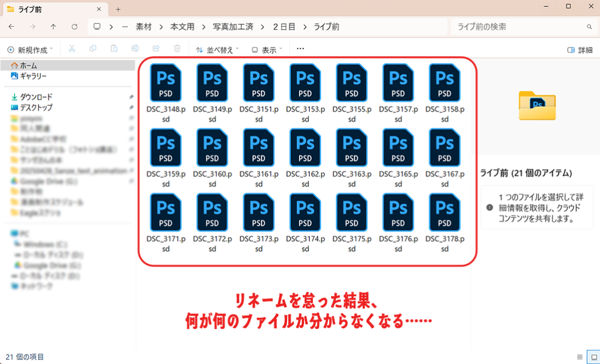This screenshot has height=364, width=600.
Task: Click the Delete trash can icon
Action: click(177, 49)
